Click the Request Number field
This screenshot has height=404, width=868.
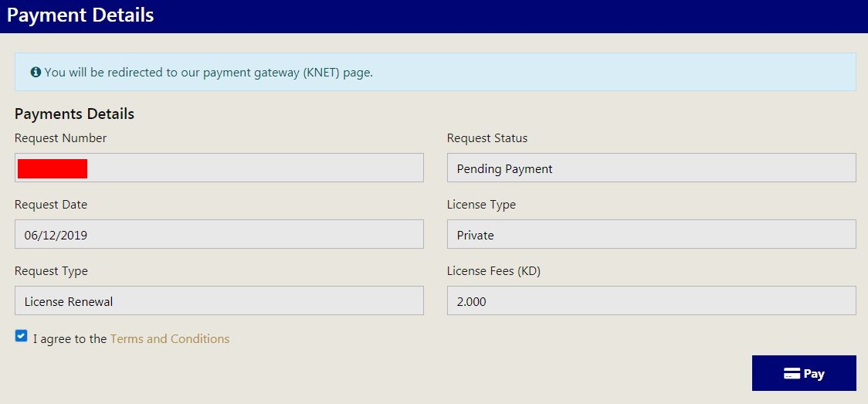(219, 168)
